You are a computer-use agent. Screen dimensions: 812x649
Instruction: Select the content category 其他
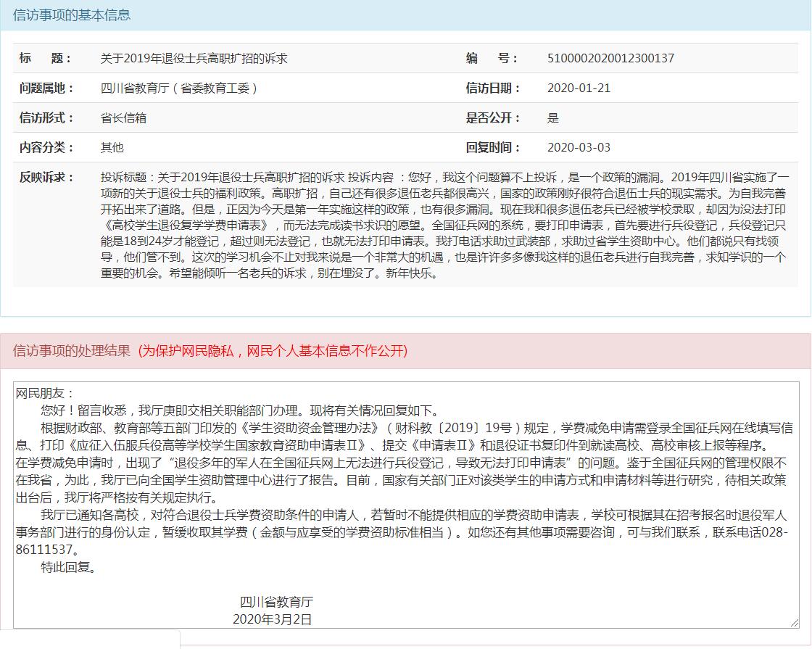click(x=112, y=148)
